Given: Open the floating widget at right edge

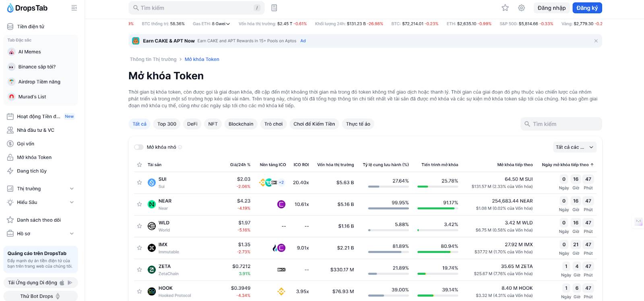Looking at the screenshot, I should click(639, 222).
